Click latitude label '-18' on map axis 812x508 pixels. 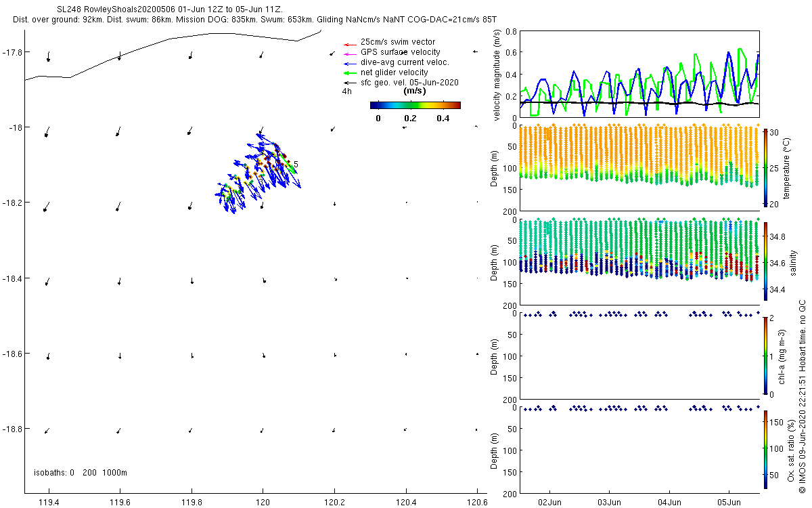pos(16,127)
